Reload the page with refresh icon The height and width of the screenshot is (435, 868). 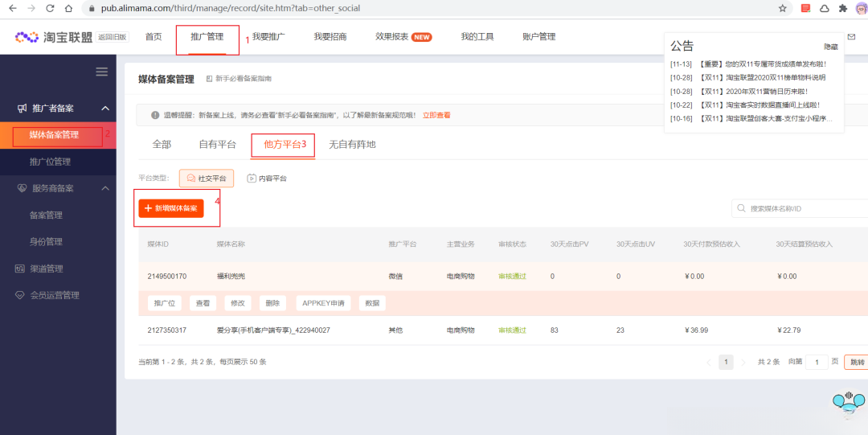(x=51, y=8)
